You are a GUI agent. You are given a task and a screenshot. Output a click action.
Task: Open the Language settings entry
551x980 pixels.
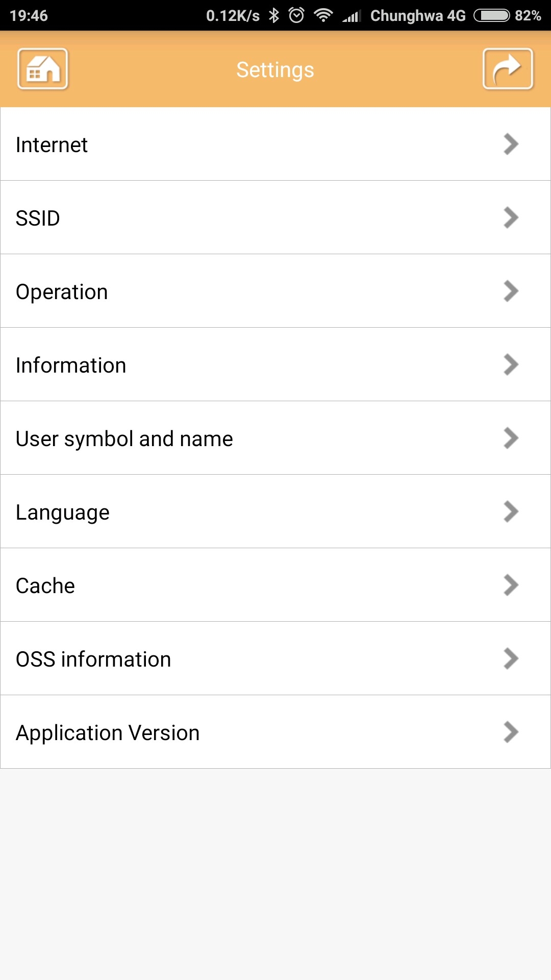point(275,511)
